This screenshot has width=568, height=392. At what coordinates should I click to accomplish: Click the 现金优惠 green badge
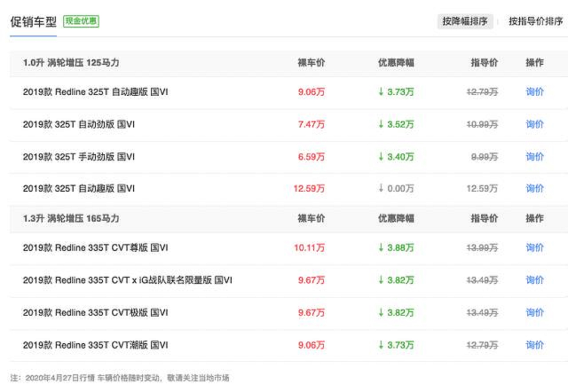coord(81,21)
